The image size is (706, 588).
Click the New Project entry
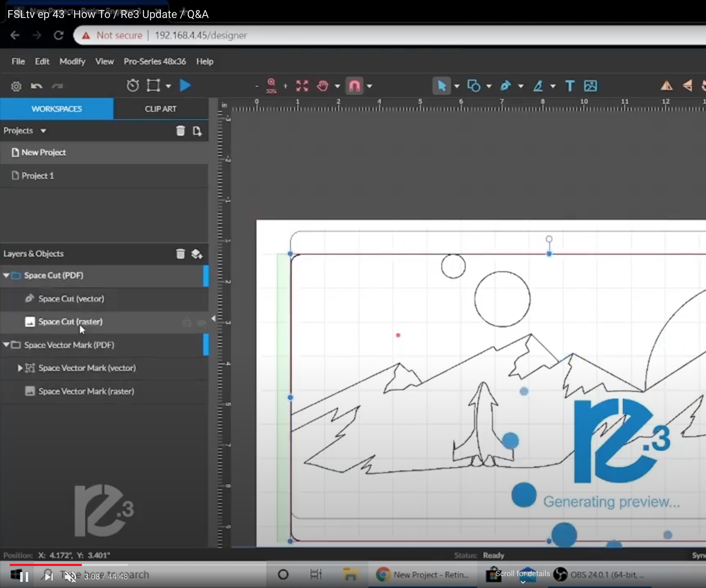(x=43, y=152)
